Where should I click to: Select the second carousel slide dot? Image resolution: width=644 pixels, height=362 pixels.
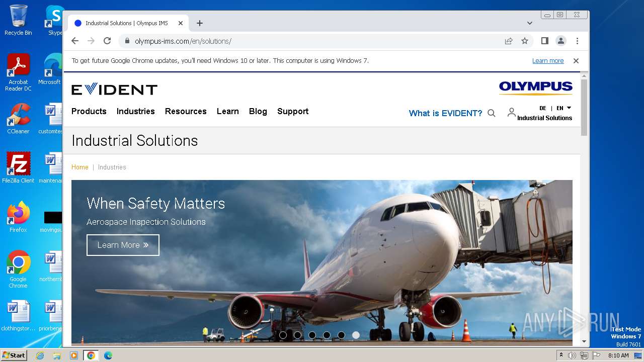pos(297,335)
